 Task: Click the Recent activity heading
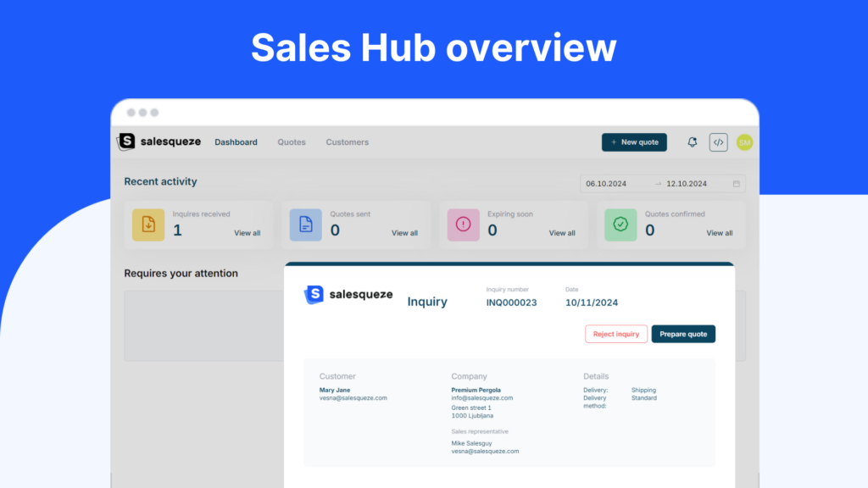tap(160, 181)
